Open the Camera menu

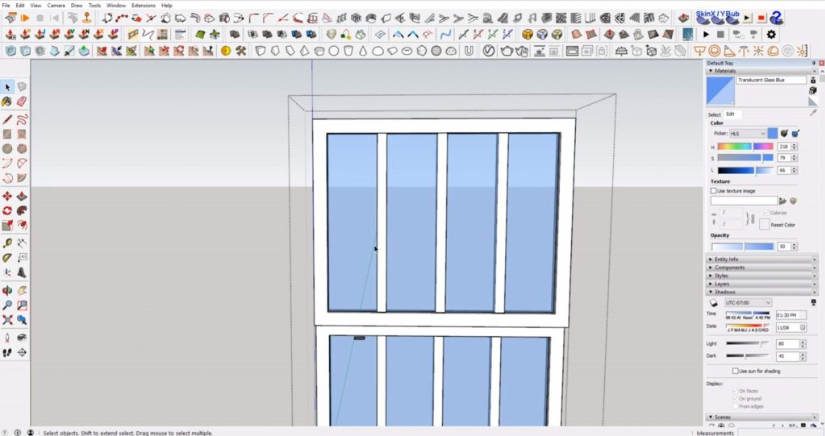pyautogui.click(x=56, y=5)
